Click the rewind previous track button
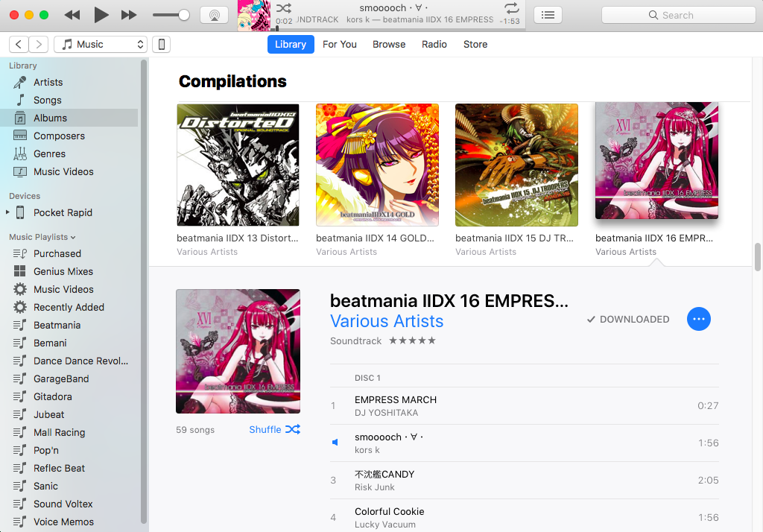Image resolution: width=763 pixels, height=532 pixels. click(72, 15)
